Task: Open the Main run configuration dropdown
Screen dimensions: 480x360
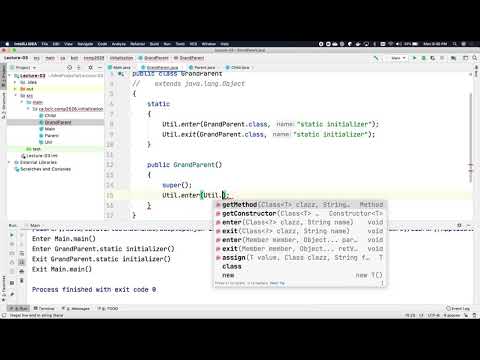Action: [x=397, y=58]
